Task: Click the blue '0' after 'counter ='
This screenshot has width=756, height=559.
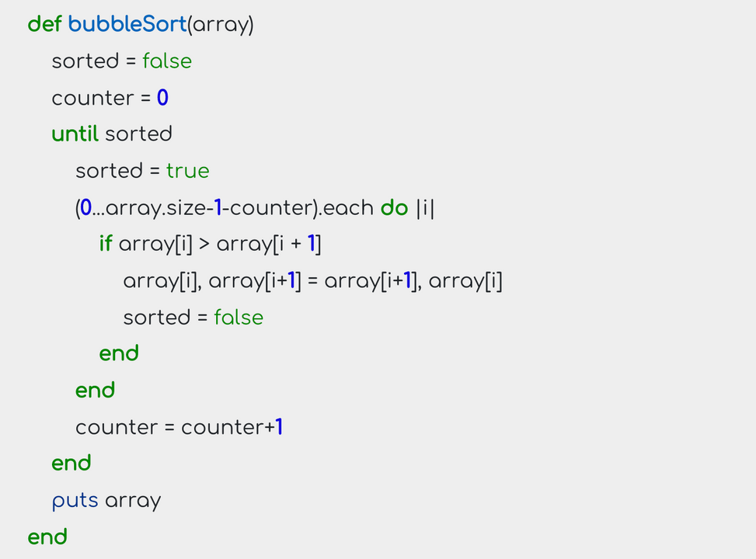Action: (162, 98)
